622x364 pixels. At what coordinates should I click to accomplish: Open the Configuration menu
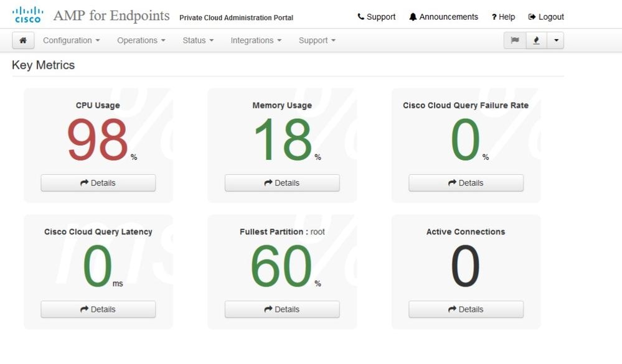tap(72, 40)
